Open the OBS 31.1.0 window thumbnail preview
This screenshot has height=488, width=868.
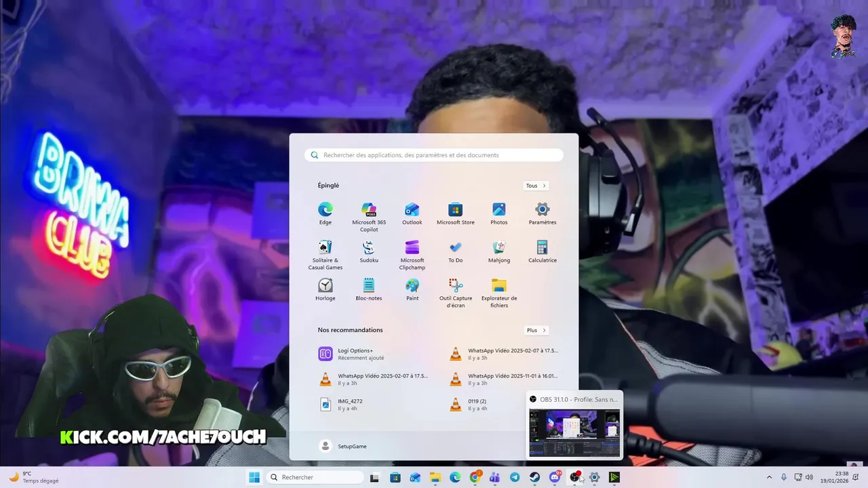tap(574, 433)
